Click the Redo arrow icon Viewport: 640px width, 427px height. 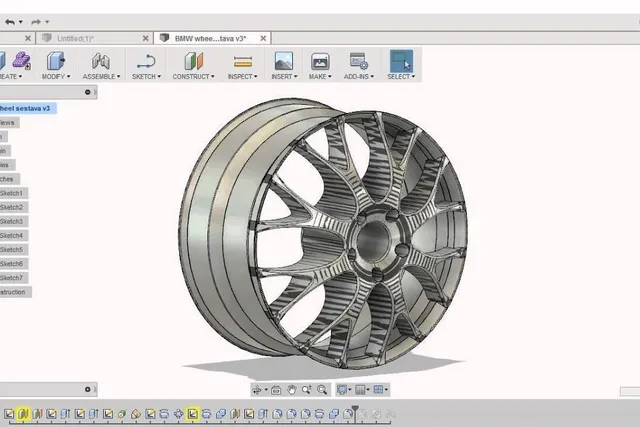[36, 22]
